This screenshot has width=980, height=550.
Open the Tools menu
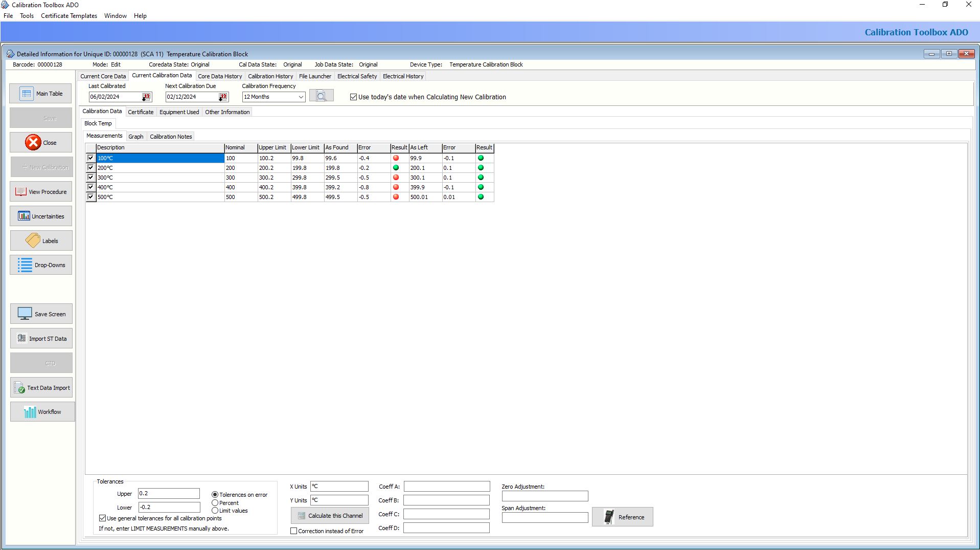coord(27,16)
